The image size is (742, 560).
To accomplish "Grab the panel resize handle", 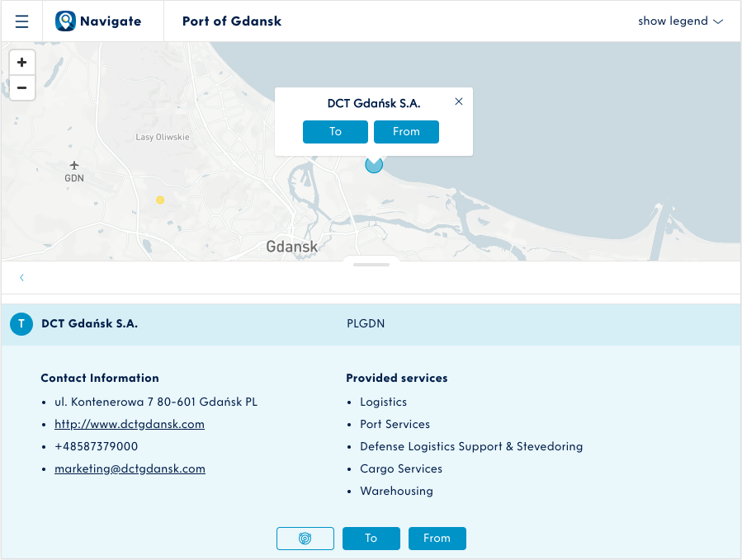I will 371,265.
